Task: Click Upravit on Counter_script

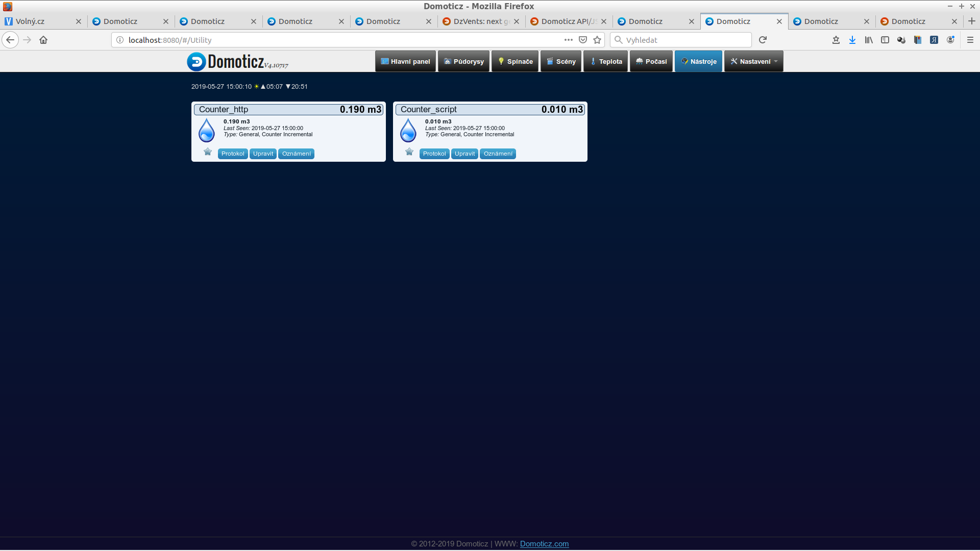Action: coord(464,154)
